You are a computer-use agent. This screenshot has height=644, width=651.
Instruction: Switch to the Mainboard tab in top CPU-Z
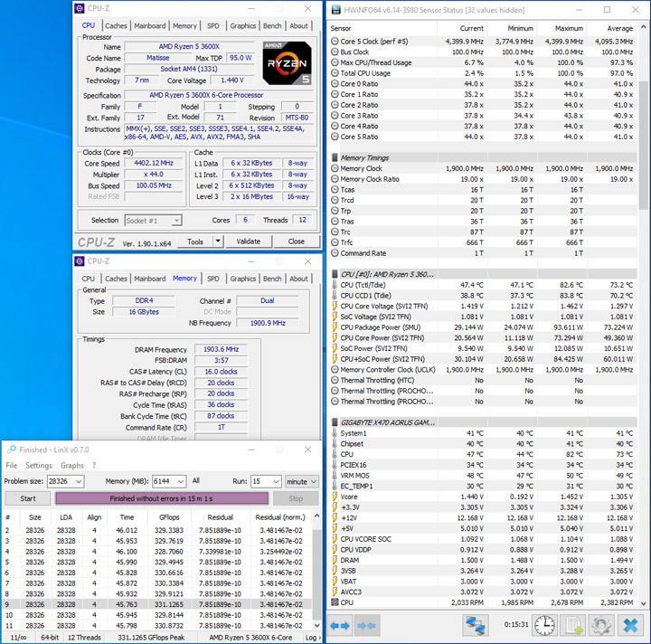click(150, 26)
